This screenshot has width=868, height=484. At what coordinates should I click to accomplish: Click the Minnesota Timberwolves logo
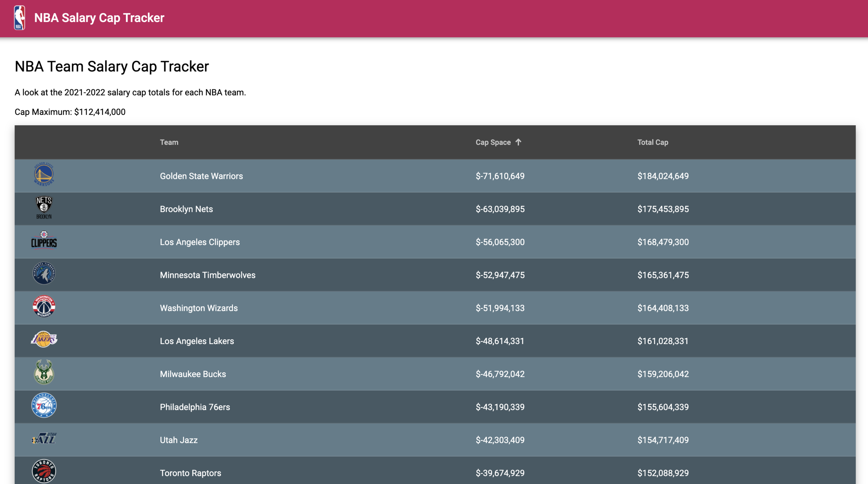click(x=44, y=273)
